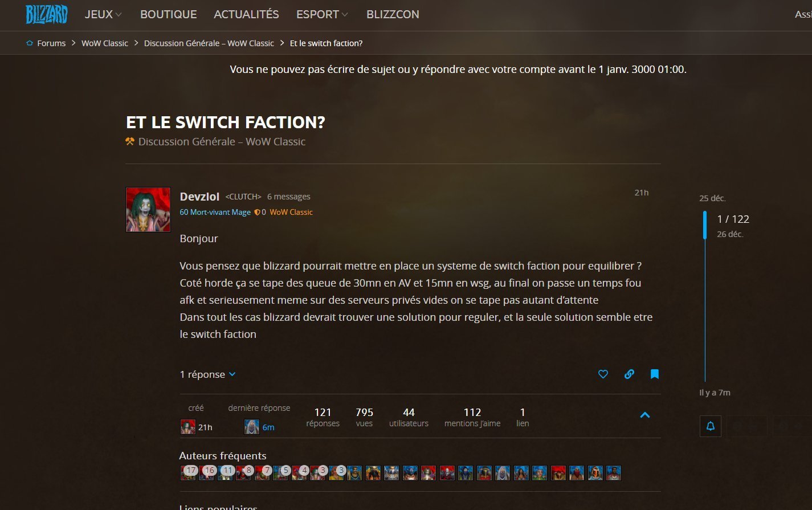The image size is (812, 510).
Task: Click last reply avatar beside 6m
Action: 252,427
